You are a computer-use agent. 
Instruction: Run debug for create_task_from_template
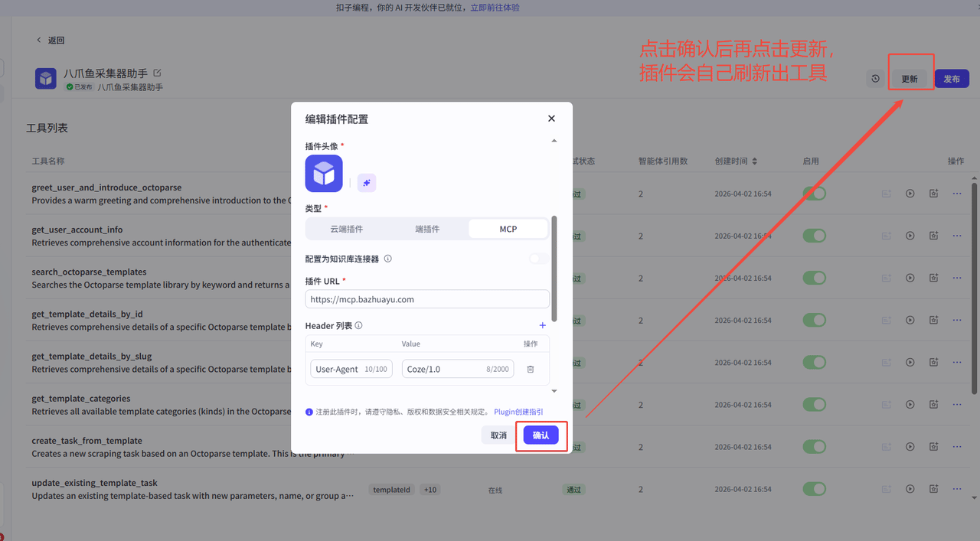click(x=910, y=447)
